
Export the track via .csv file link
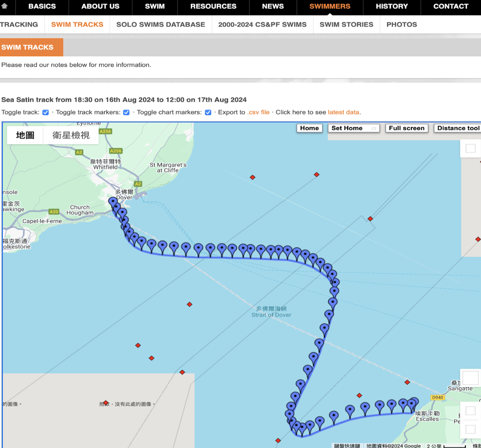tap(258, 112)
